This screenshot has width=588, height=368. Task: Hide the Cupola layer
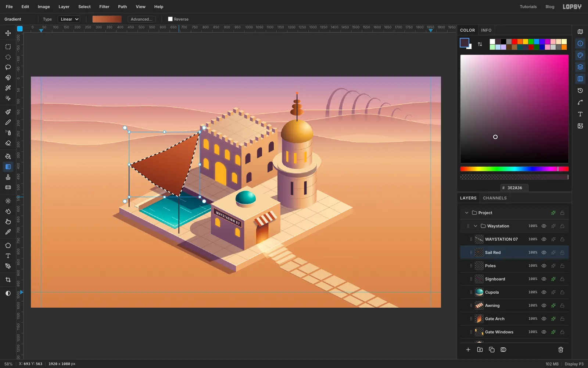pos(544,292)
